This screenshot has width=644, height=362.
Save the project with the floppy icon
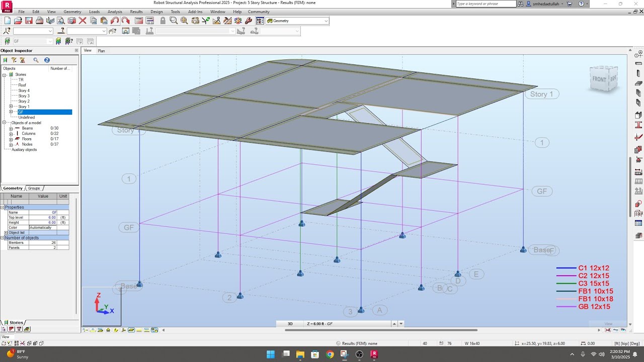pos(29,21)
